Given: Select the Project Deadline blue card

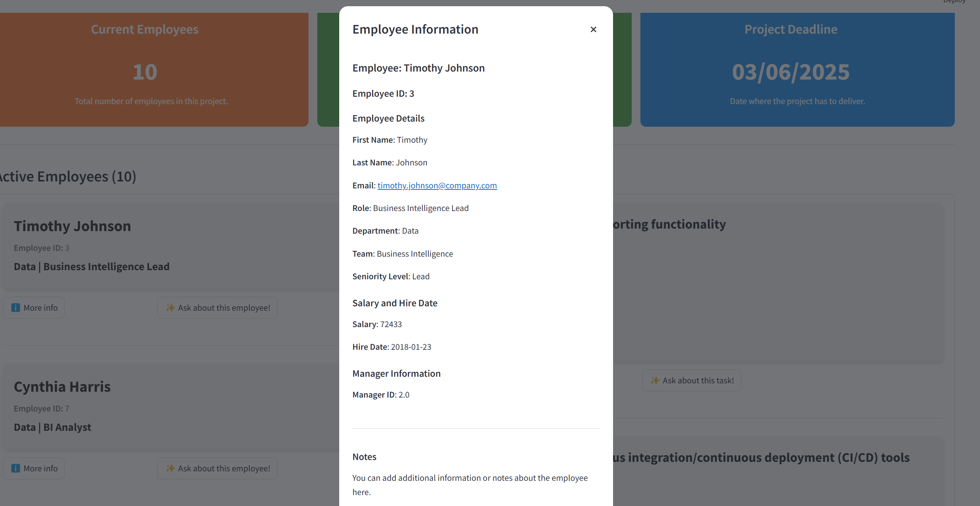Looking at the screenshot, I should coord(797,69).
